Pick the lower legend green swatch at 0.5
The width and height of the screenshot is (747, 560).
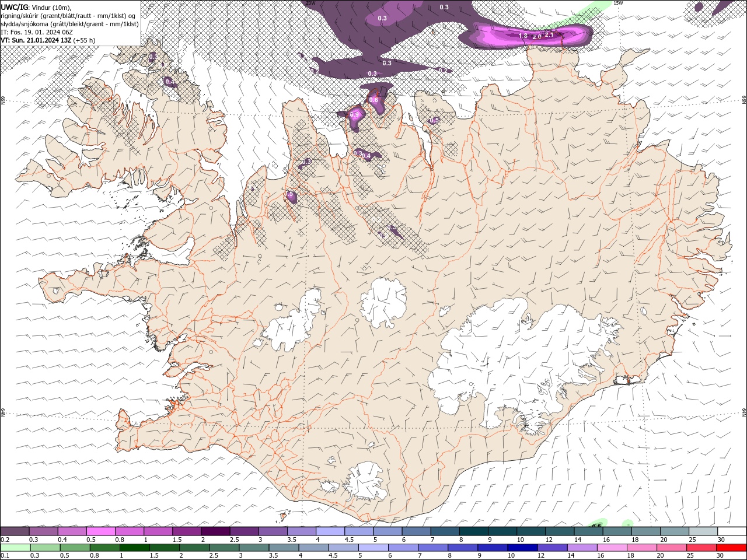click(x=75, y=548)
